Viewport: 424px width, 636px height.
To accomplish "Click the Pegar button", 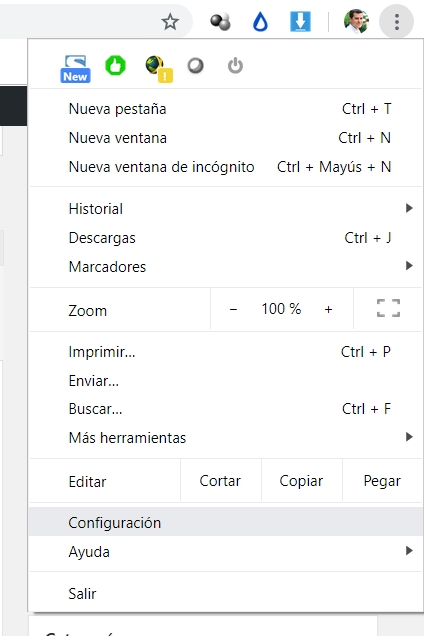I will pyautogui.click(x=382, y=481).
